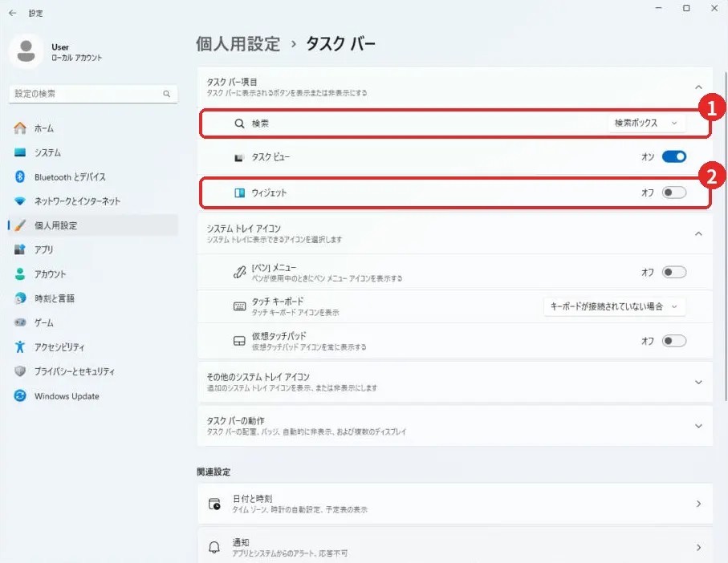Go to ホーム in sidebar
This screenshot has width=728, height=563.
coord(93,128)
